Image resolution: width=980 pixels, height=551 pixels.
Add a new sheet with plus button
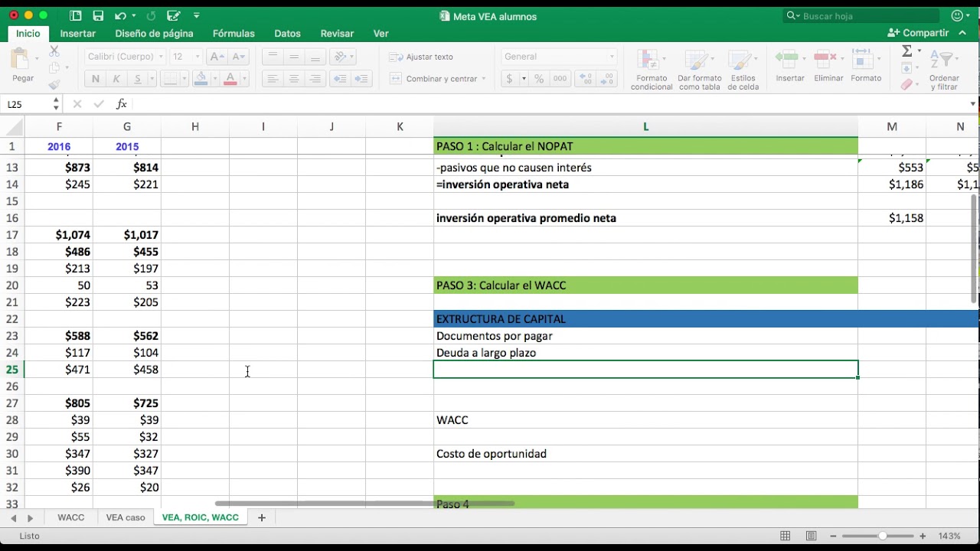tap(262, 518)
